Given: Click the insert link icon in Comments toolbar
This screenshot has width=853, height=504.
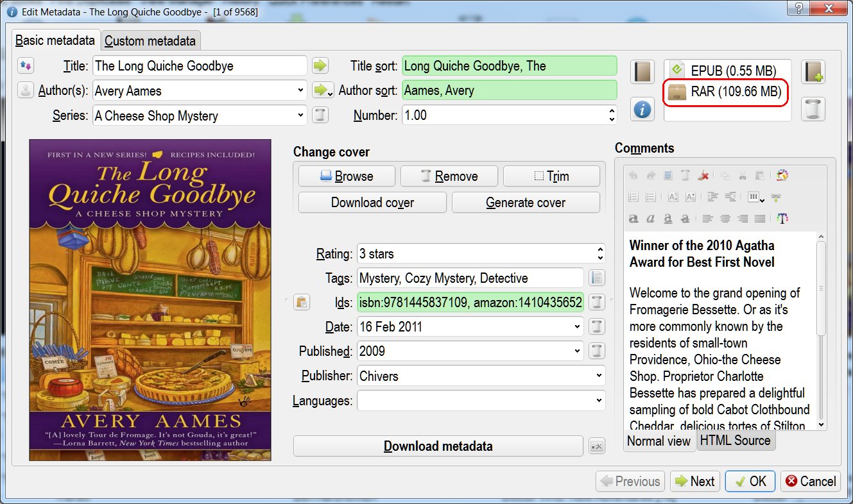Looking at the screenshot, I should tap(777, 197).
